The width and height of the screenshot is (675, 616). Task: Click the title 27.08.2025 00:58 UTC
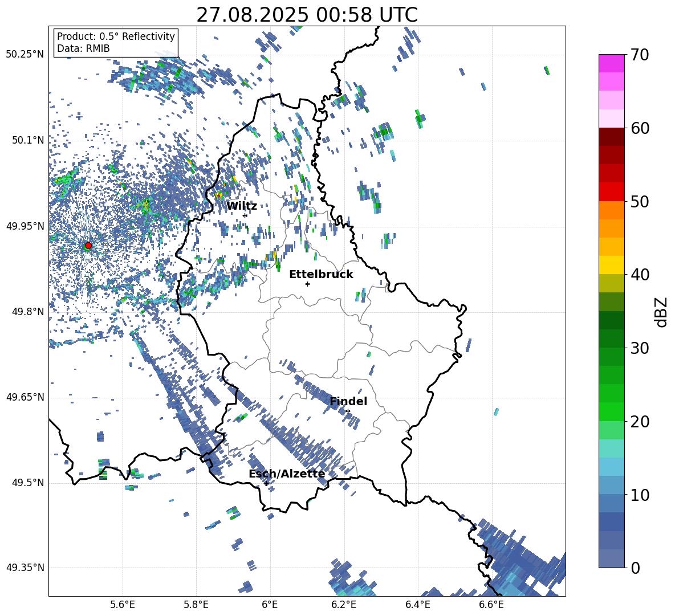pyautogui.click(x=307, y=15)
